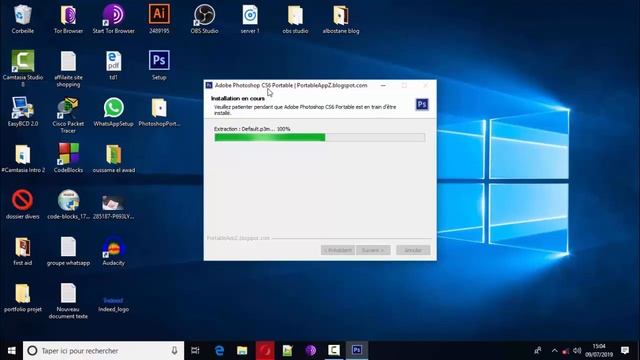This screenshot has height=360, width=640.
Task: Select the dossier divers icon
Action: [22, 204]
